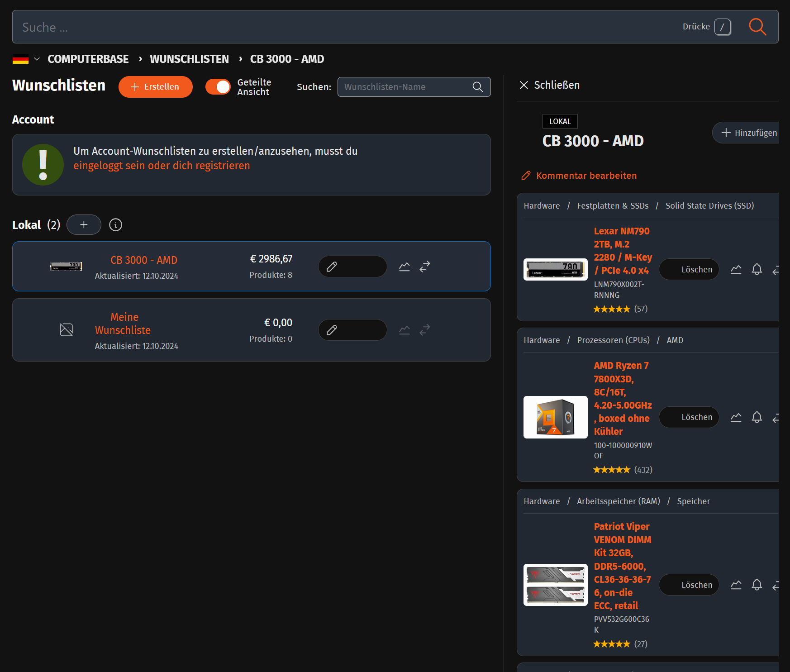Click CB 3000 - AMD wishlist thumbnail

tap(66, 267)
